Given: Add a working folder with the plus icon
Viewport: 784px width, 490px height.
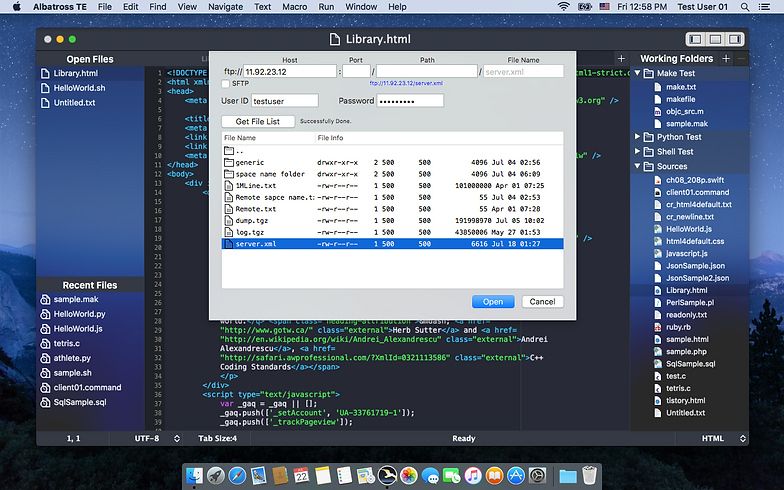Looking at the screenshot, I should 726,58.
